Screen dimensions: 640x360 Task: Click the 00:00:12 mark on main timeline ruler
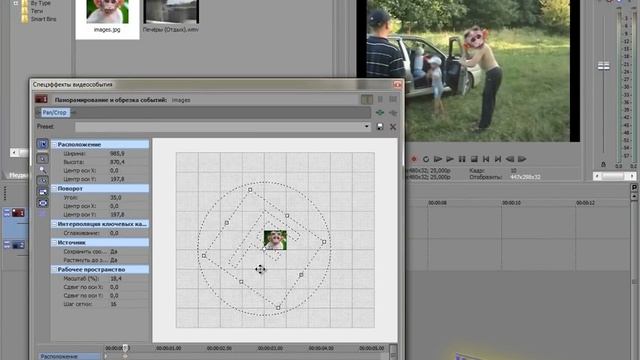(x=585, y=203)
